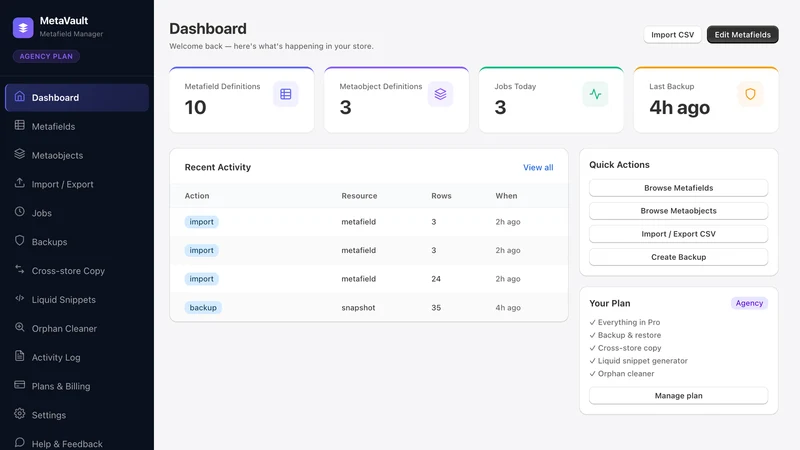The image size is (800, 450).
Task: Click the Help & Feedback chat icon
Action: point(19,442)
